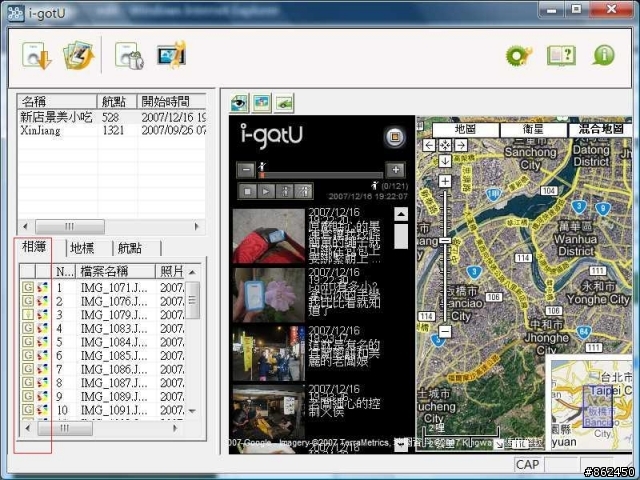Click the up arrow in photo strip scrollbar
The width and height of the screenshot is (640, 480).
pos(401,214)
